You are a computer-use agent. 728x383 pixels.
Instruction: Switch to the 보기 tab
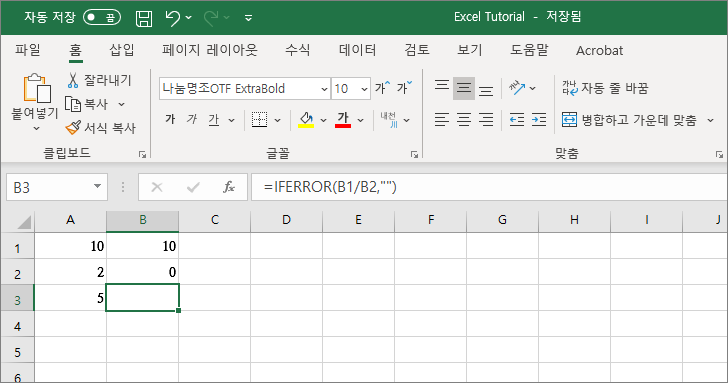tap(469, 50)
